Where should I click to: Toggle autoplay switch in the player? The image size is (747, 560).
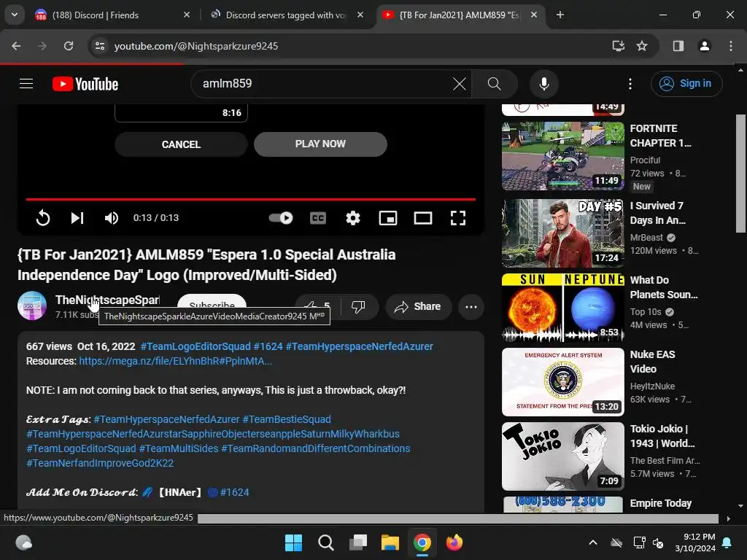point(281,217)
